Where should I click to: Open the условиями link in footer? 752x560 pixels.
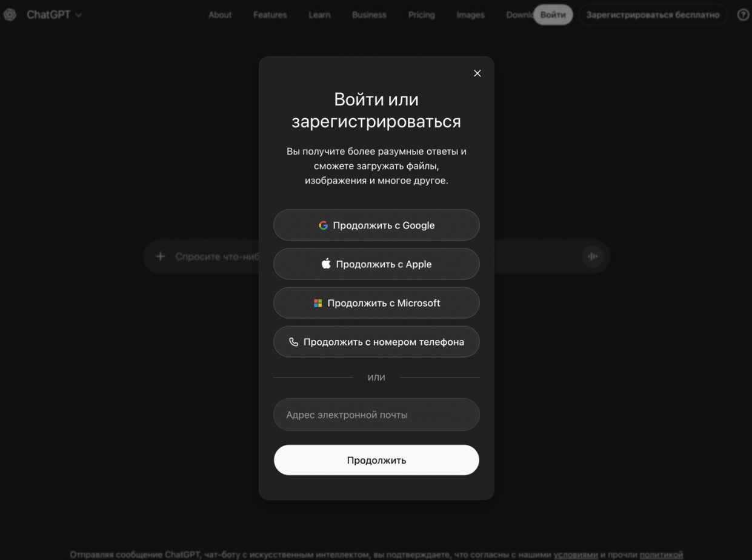click(575, 554)
